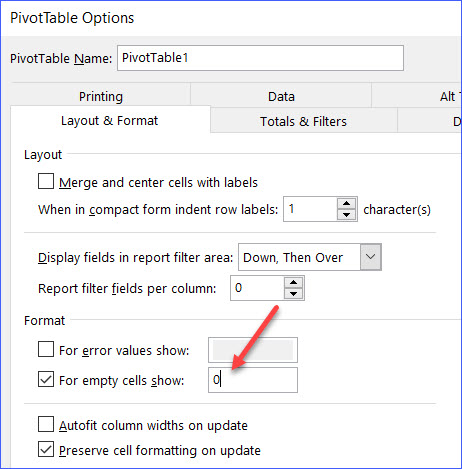Click the empty cells show value field
The height and width of the screenshot is (469, 462).
253,380
